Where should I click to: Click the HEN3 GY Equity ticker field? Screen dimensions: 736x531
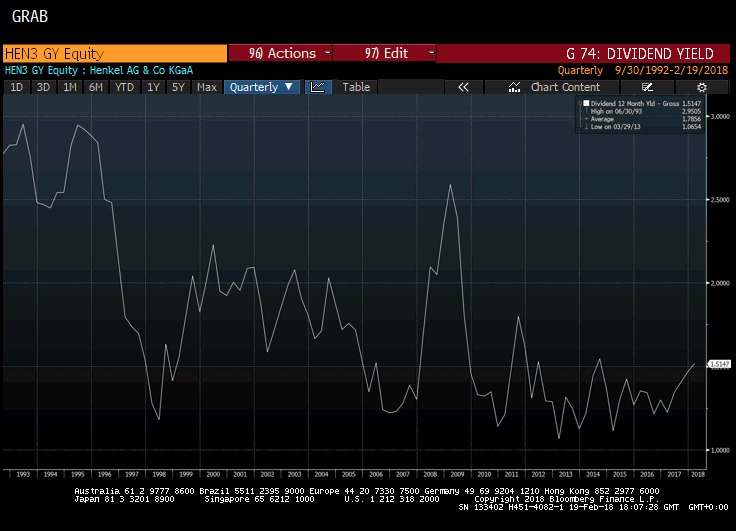[114, 54]
